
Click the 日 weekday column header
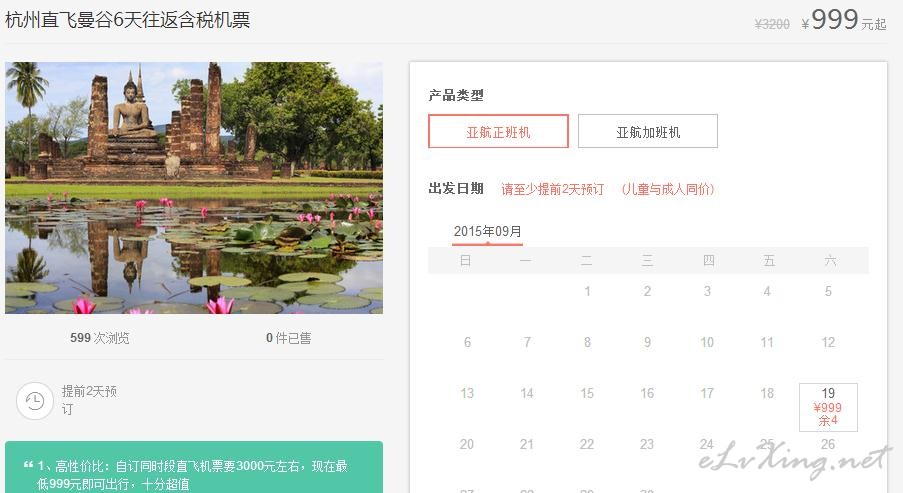[x=465, y=260]
